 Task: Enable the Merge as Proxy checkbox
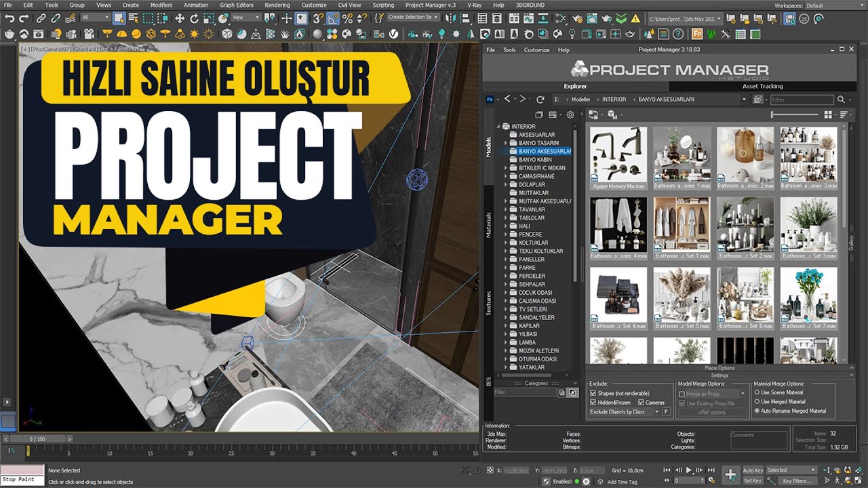click(682, 394)
